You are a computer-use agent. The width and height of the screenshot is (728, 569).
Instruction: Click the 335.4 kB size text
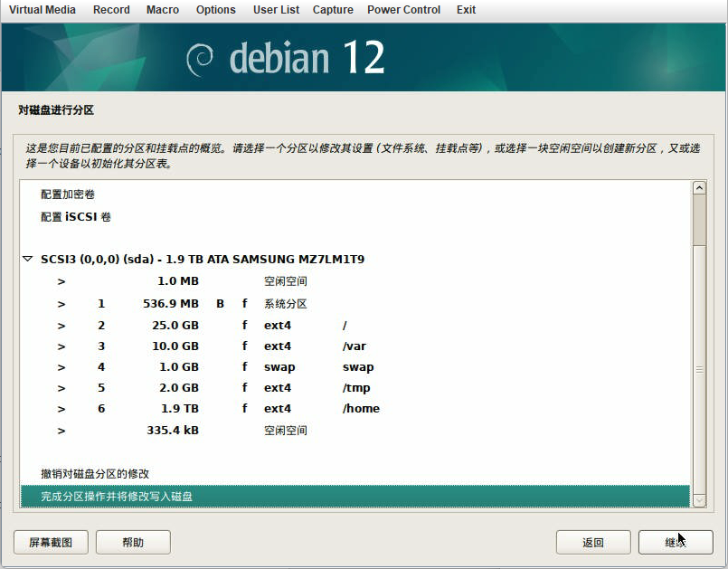173,430
